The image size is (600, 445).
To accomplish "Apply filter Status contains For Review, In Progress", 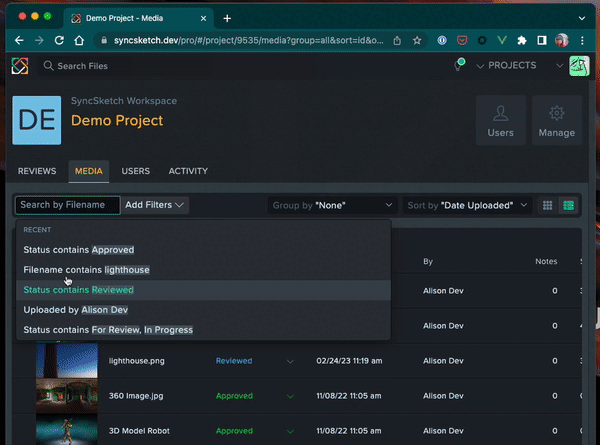I will pos(203,330).
